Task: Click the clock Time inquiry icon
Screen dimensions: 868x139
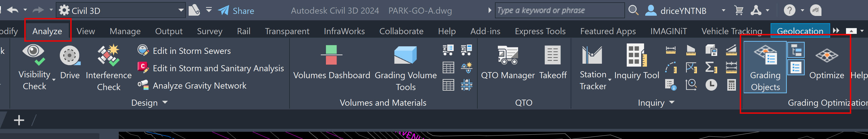Action: pos(711,85)
